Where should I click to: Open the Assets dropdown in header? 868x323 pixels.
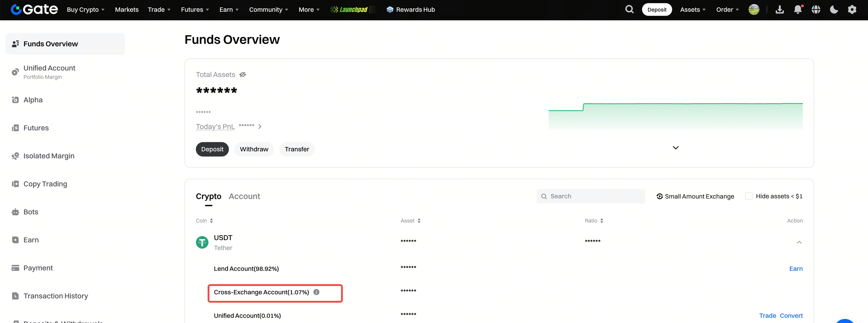tap(693, 9)
